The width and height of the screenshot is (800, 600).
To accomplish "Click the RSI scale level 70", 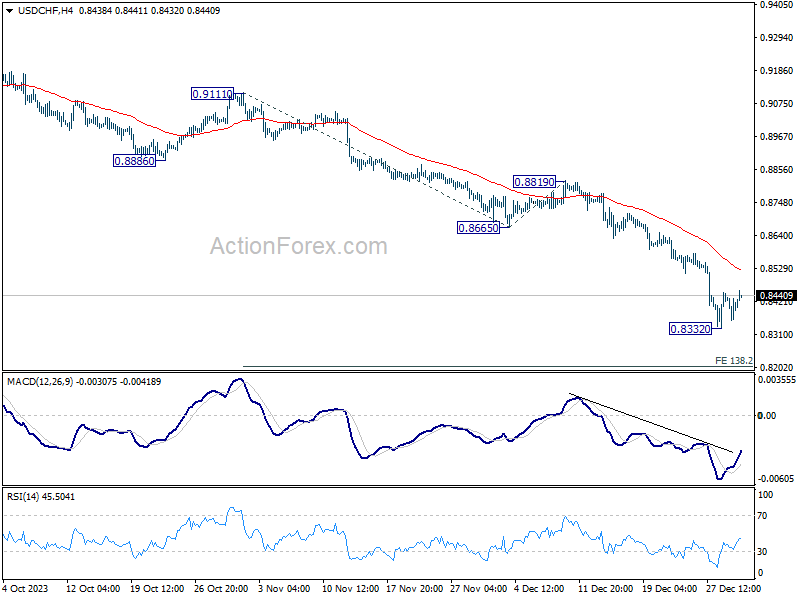I will (762, 516).
